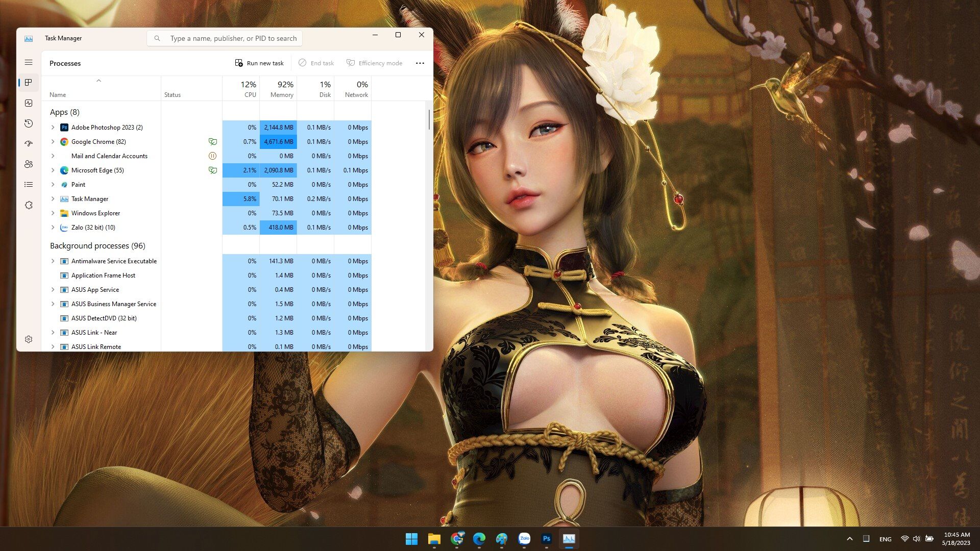This screenshot has height=551, width=980.
Task: Open the Windows Start menu
Action: click(411, 539)
